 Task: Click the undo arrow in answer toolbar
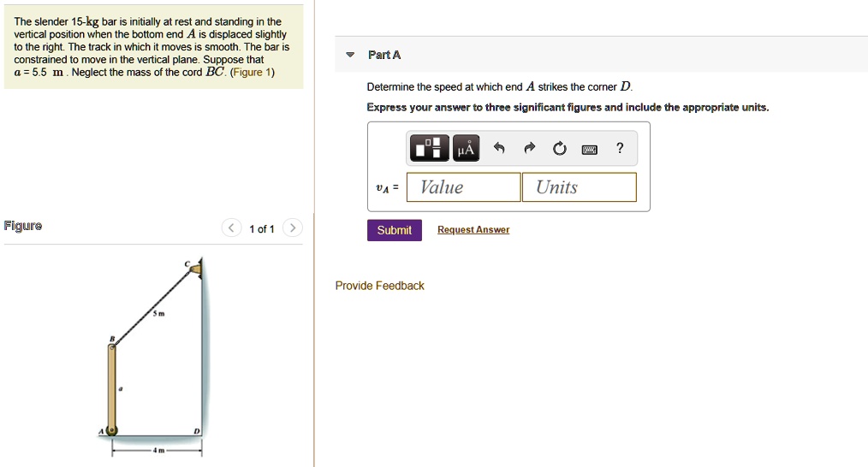pos(501,149)
